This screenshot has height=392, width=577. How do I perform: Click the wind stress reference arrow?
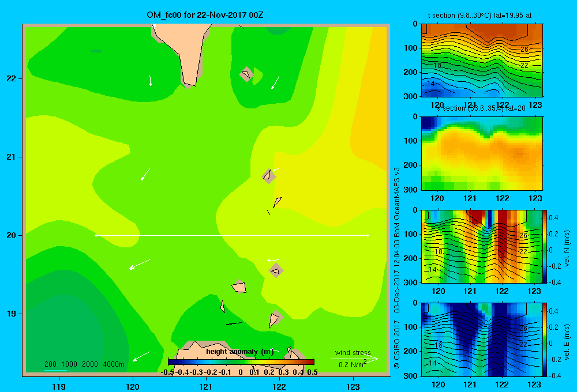click(355, 359)
